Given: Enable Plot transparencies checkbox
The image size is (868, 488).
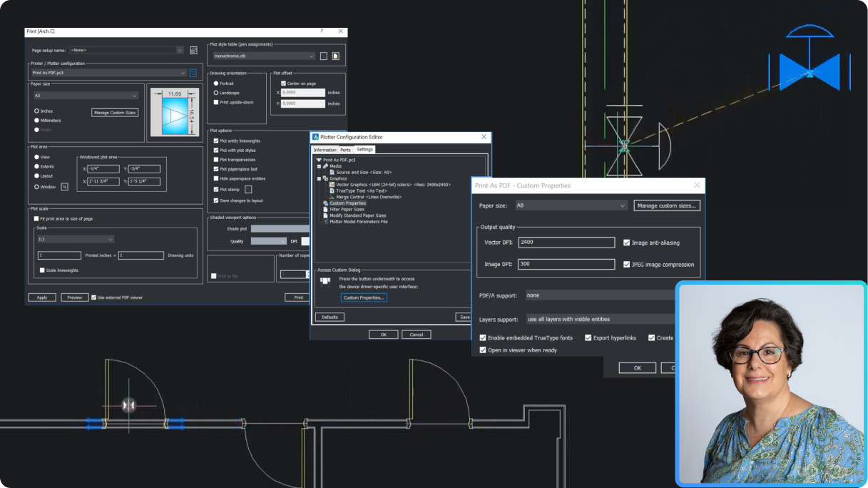Looking at the screenshot, I should coord(216,160).
